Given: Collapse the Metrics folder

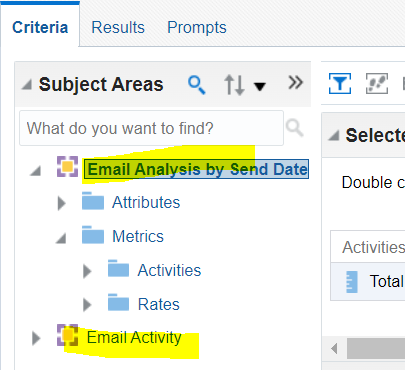Looking at the screenshot, I should [61, 238].
